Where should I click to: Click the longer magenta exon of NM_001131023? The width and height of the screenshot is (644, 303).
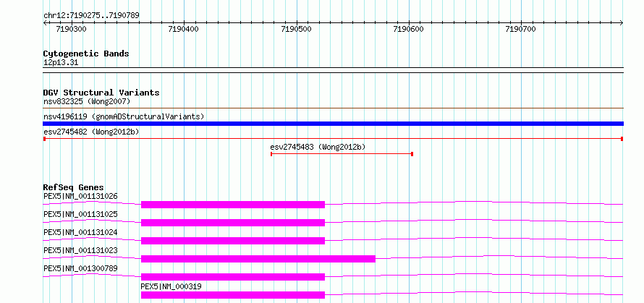click(x=258, y=259)
